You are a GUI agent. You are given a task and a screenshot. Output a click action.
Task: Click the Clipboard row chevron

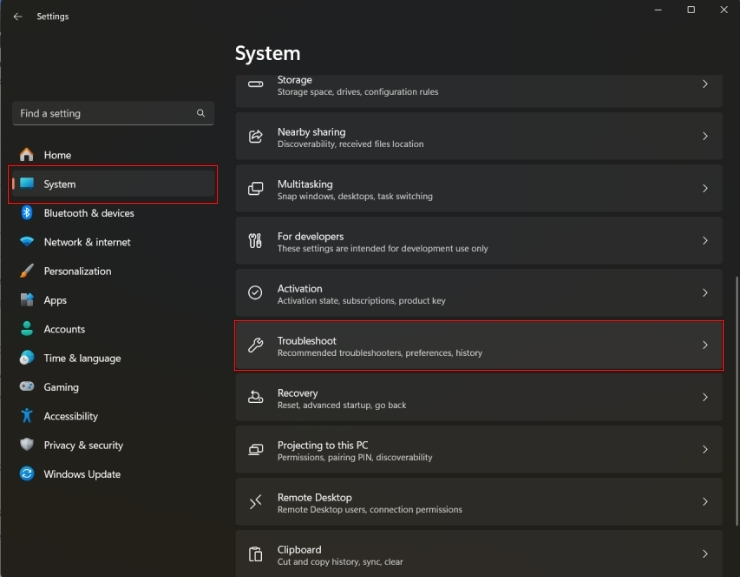click(x=705, y=554)
